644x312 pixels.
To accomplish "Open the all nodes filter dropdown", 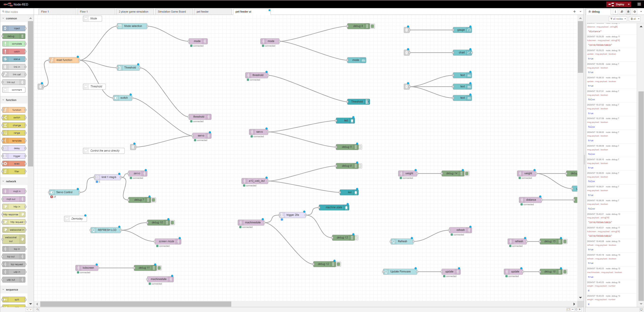I will point(618,19).
